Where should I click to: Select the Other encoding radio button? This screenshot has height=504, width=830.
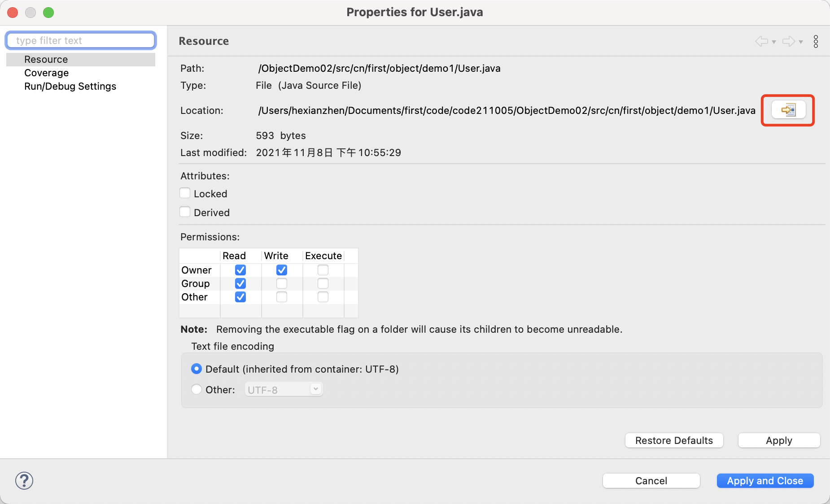(x=197, y=390)
